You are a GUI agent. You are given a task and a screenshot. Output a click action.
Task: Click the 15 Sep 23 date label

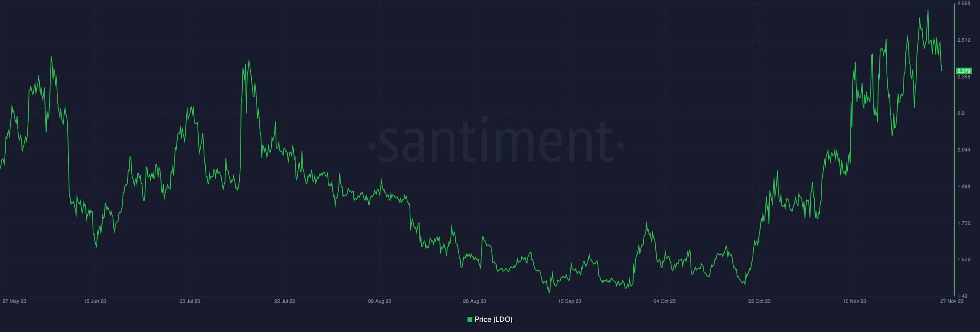pyautogui.click(x=570, y=301)
